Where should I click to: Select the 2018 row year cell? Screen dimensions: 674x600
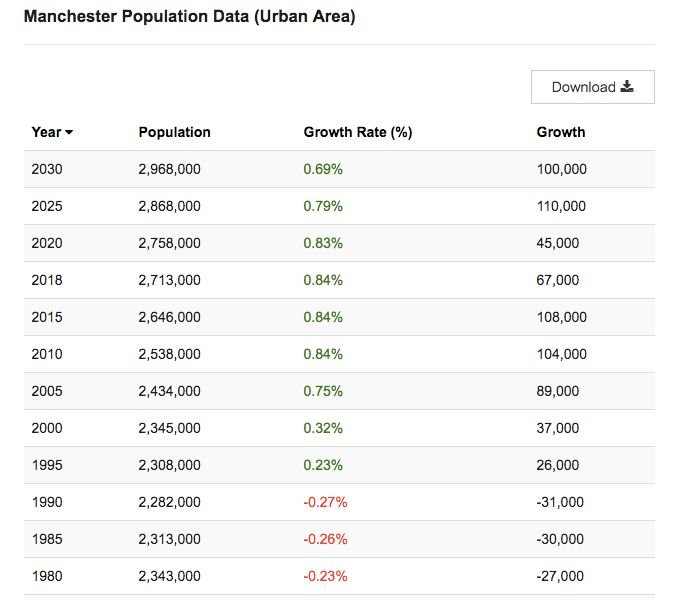[x=46, y=280]
